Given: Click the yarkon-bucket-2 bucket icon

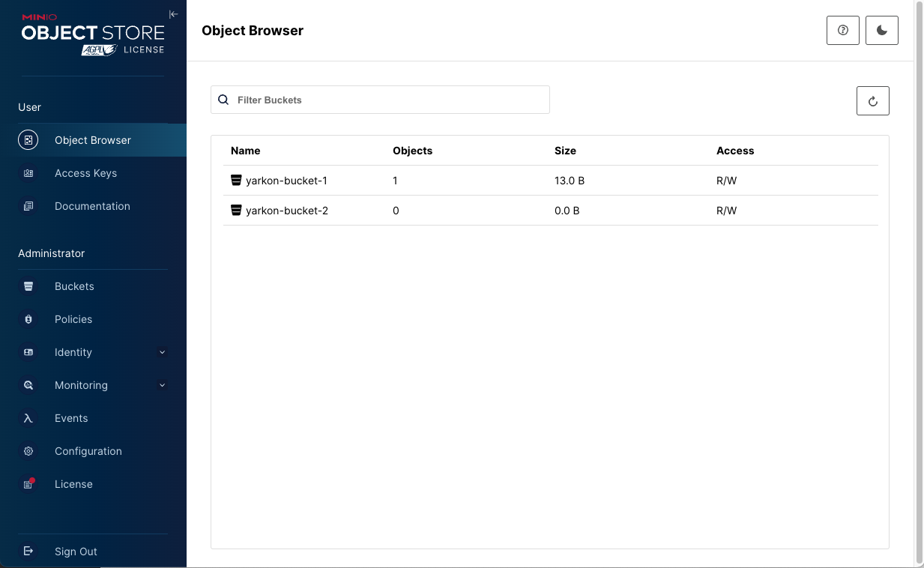Looking at the screenshot, I should coord(236,211).
